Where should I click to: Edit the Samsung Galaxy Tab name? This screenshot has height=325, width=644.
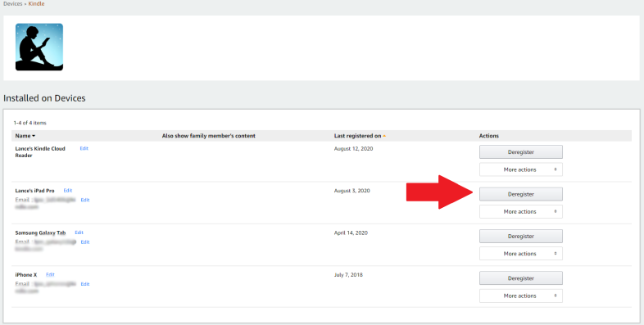coord(79,232)
